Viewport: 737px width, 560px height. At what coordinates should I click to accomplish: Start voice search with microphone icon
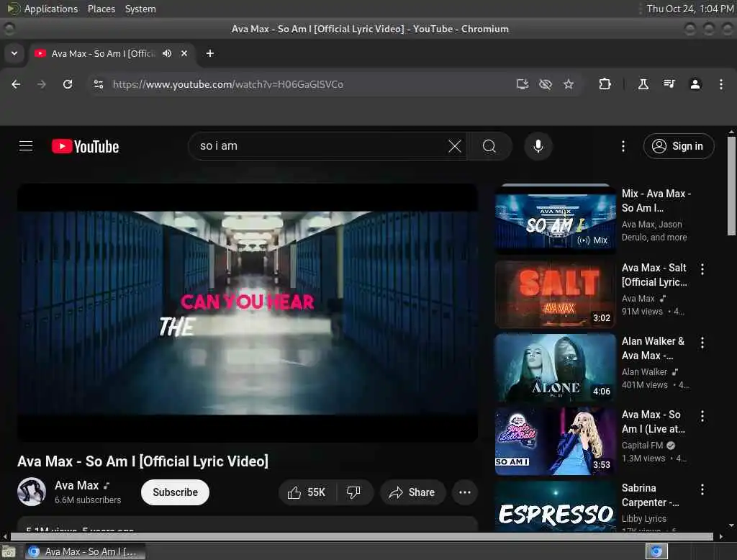pyautogui.click(x=538, y=146)
